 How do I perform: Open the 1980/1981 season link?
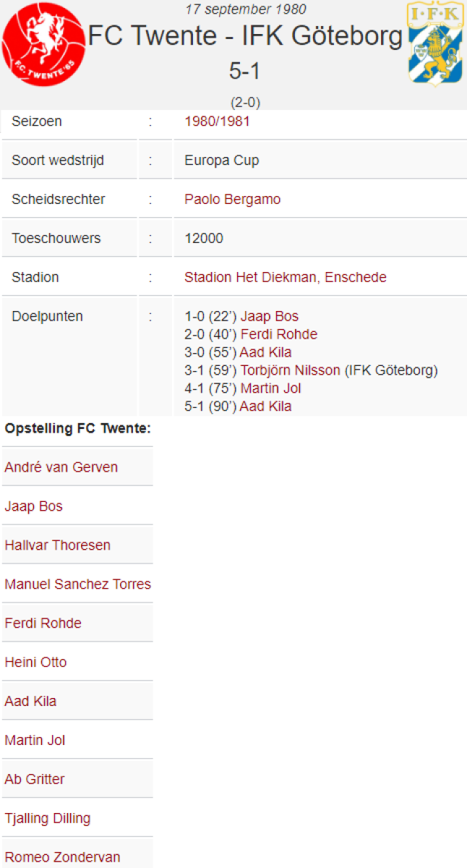pos(217,122)
